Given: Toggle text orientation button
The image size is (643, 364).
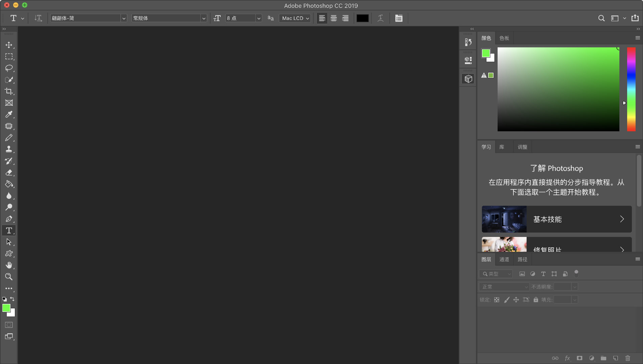Looking at the screenshot, I should tap(38, 18).
